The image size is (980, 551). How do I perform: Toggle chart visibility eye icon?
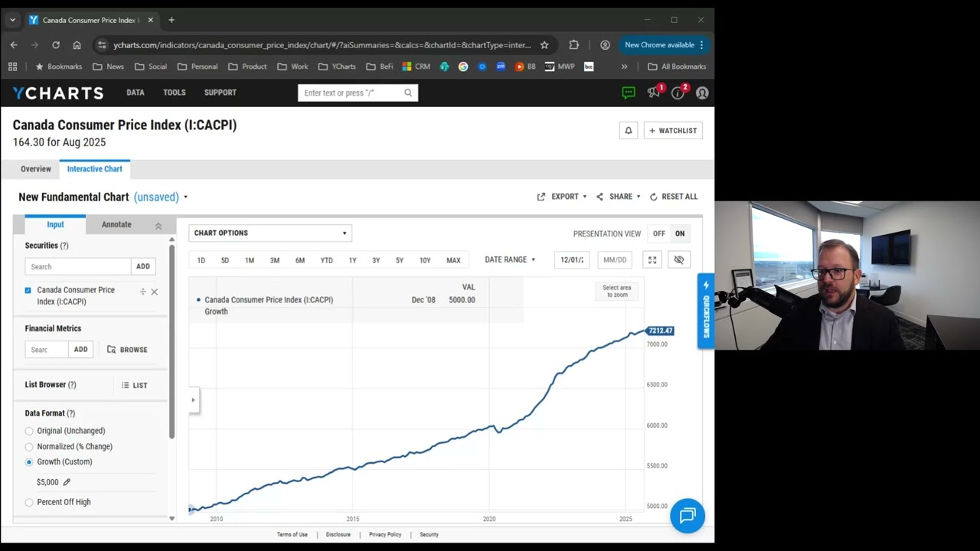click(x=679, y=260)
